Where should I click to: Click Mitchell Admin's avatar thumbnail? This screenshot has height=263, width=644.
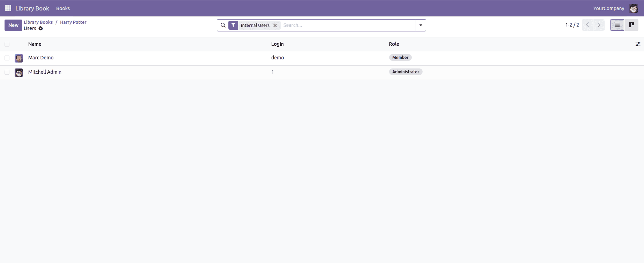[19, 72]
